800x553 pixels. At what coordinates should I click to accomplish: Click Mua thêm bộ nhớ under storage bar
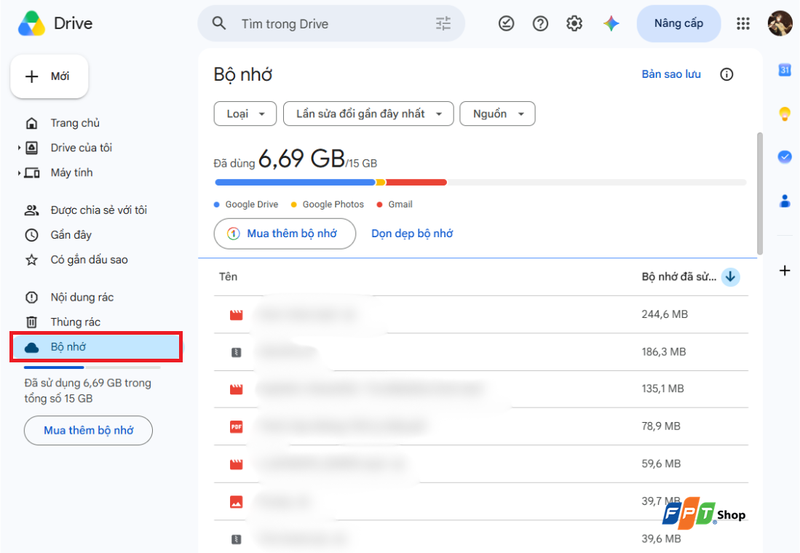pyautogui.click(x=285, y=234)
